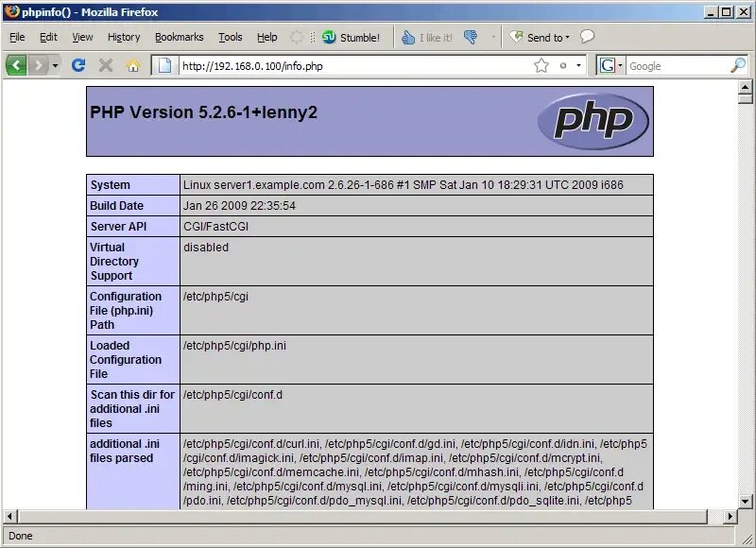Click the parsed ini files list text

(x=415, y=472)
